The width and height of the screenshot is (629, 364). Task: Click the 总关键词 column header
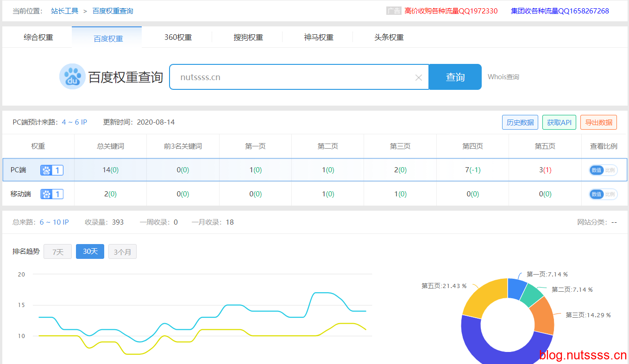pyautogui.click(x=110, y=146)
